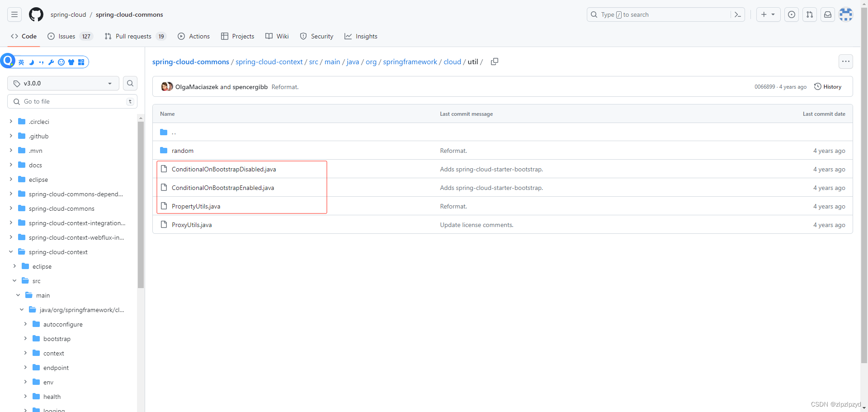Click the issues circle-dot icon near the plus
This screenshot has width=868, height=412.
pyautogui.click(x=792, y=14)
